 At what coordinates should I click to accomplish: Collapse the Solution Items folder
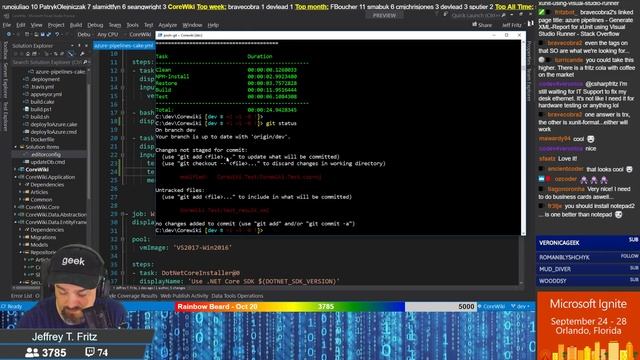[16, 147]
